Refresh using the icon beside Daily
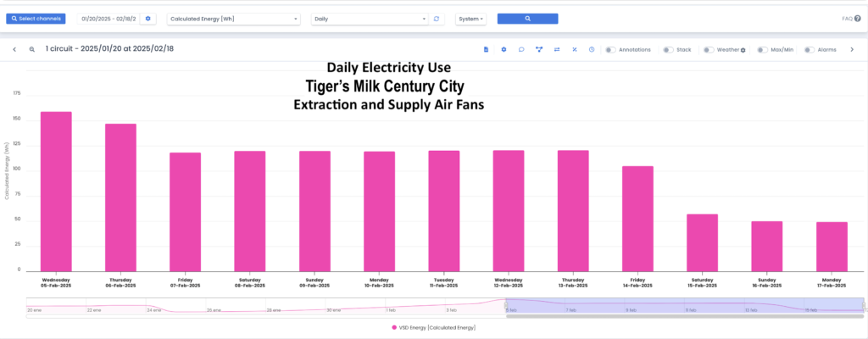 click(x=437, y=19)
